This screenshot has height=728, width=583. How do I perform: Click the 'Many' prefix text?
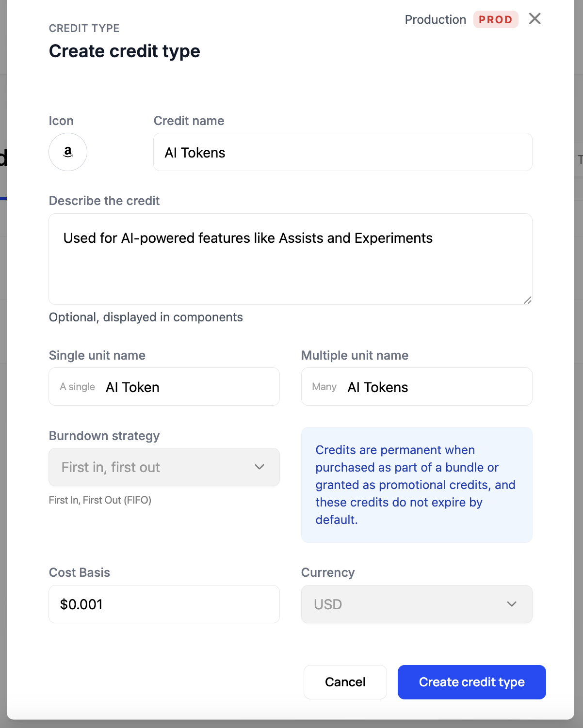tap(324, 387)
